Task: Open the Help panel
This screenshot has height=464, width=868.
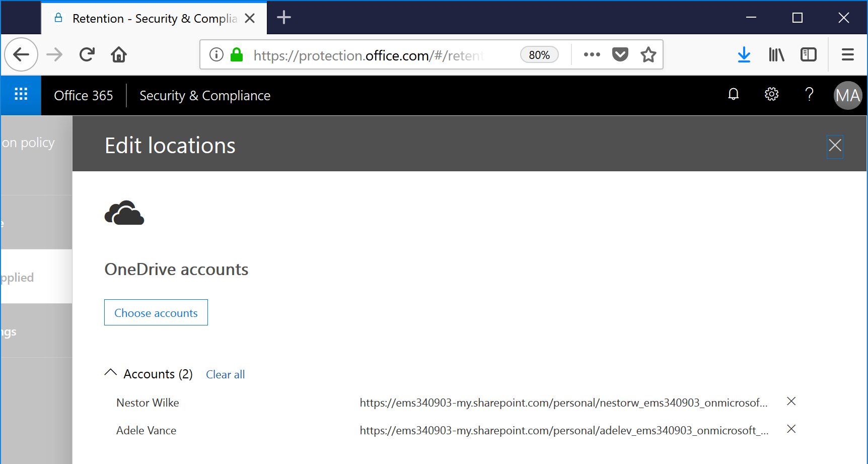Action: (x=809, y=94)
